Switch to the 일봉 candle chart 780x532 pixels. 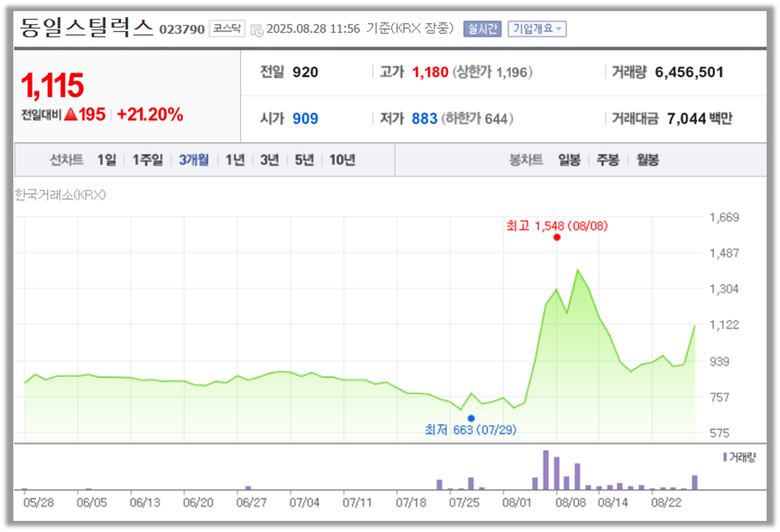tap(569, 160)
